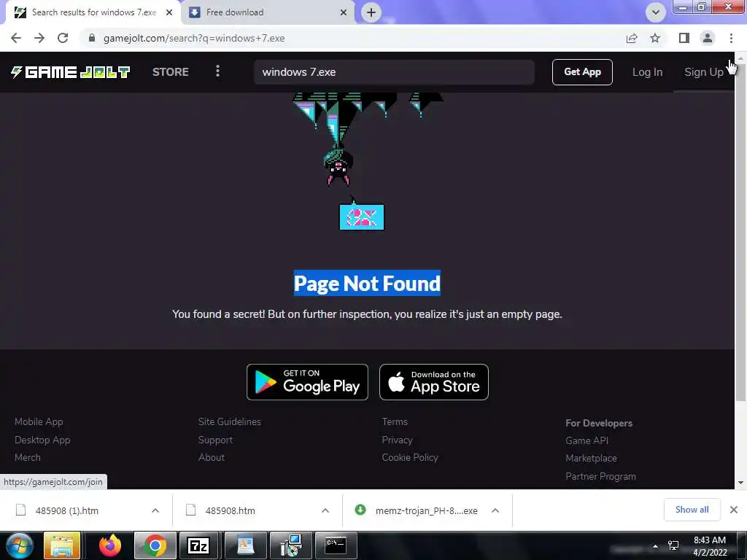Open 7-Zip from the taskbar
The height and width of the screenshot is (560, 747).
tap(198, 545)
